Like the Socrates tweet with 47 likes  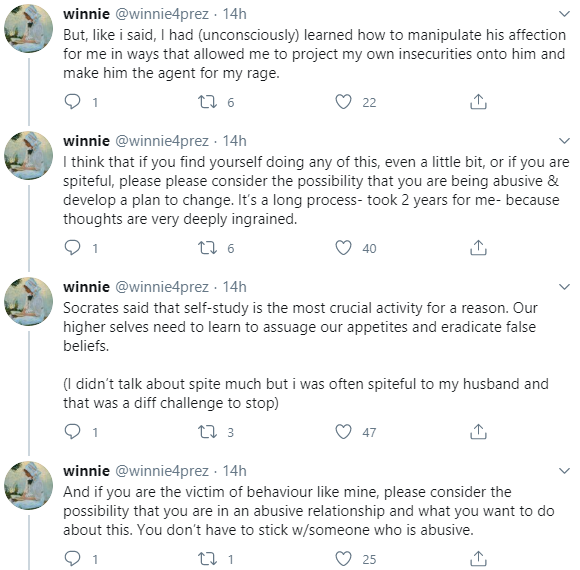tap(343, 432)
